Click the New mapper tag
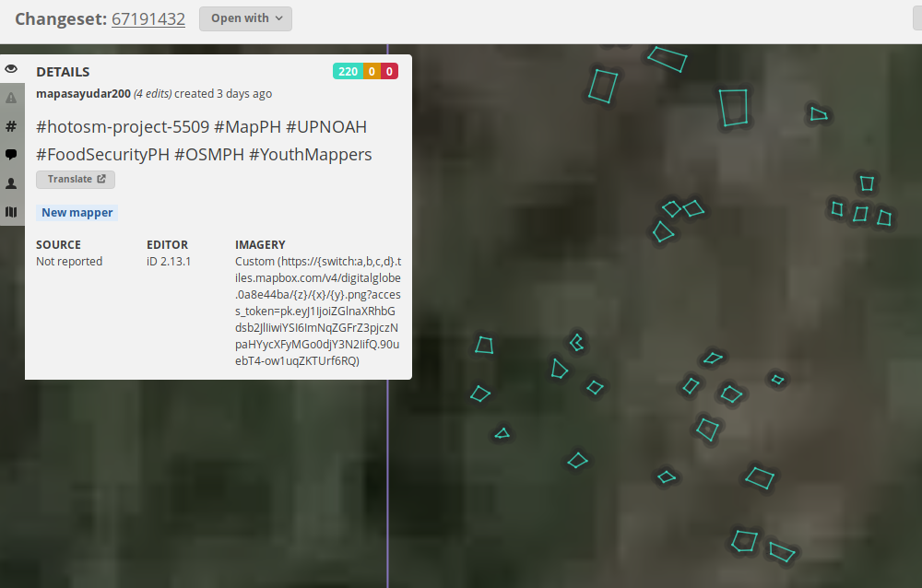Image resolution: width=922 pixels, height=588 pixels. (x=77, y=213)
